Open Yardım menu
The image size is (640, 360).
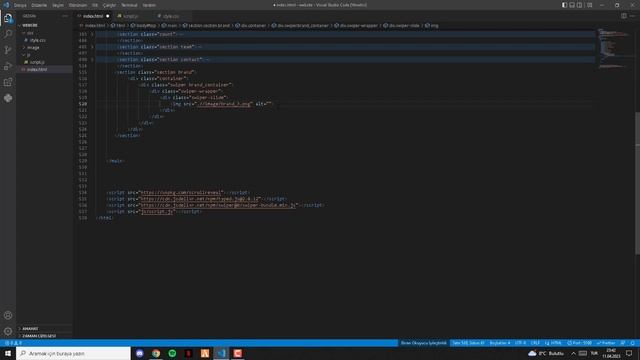tap(149, 5)
